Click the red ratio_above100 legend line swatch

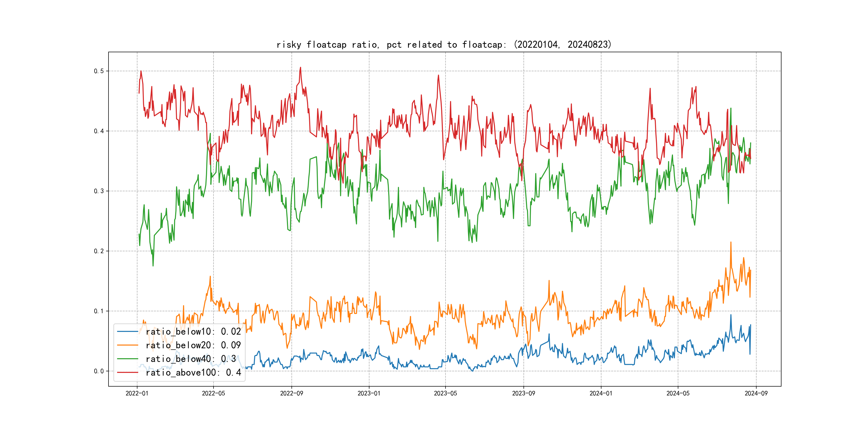tap(127, 372)
